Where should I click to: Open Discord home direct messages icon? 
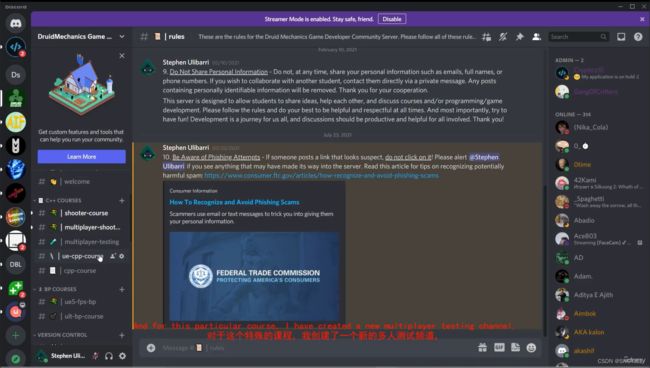tap(16, 23)
